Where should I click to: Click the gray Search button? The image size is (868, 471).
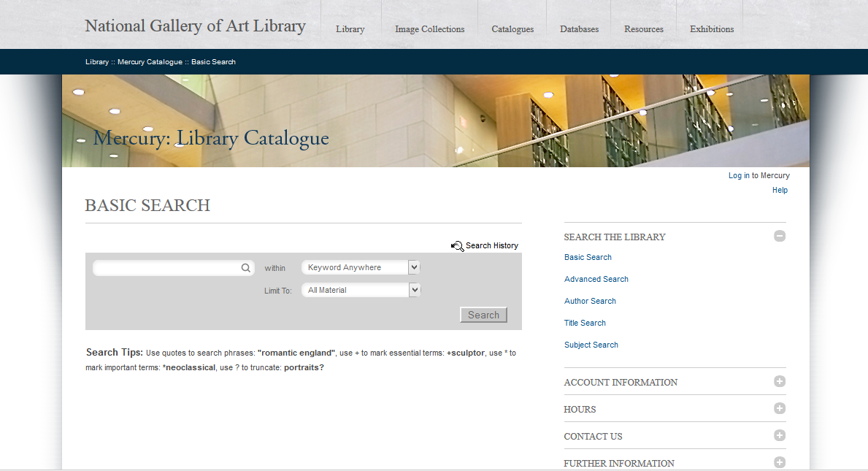coord(483,315)
